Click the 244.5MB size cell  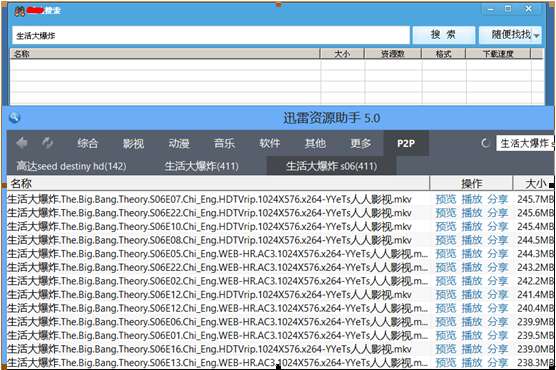click(535, 240)
